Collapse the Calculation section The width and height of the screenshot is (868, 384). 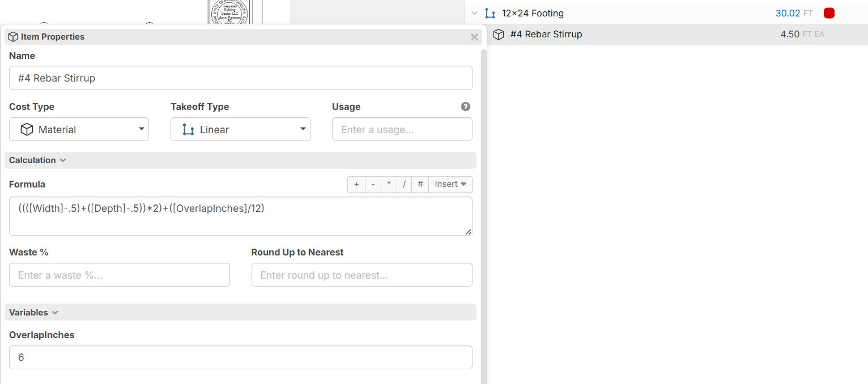tap(37, 160)
